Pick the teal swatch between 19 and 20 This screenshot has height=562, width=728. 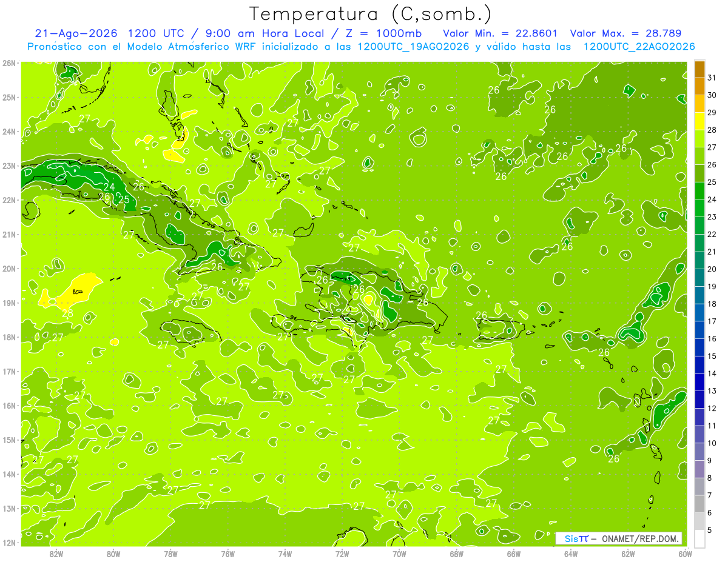[x=699, y=278]
